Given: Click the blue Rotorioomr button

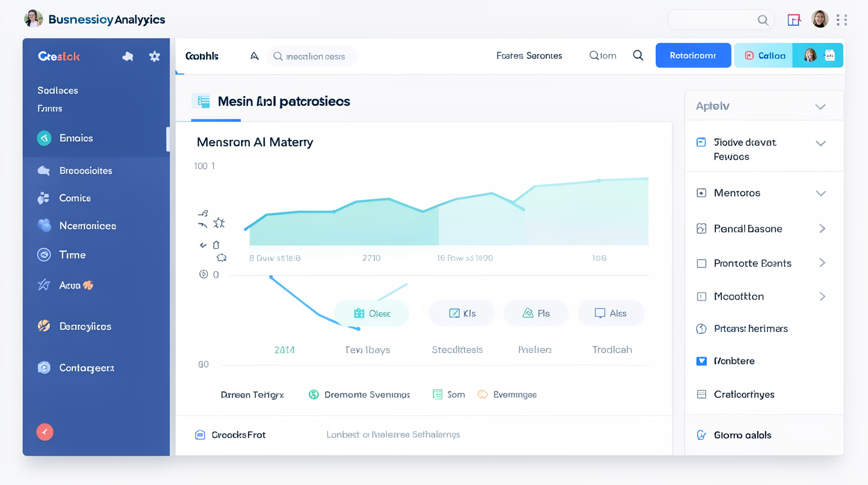Looking at the screenshot, I should pyautogui.click(x=693, y=55).
